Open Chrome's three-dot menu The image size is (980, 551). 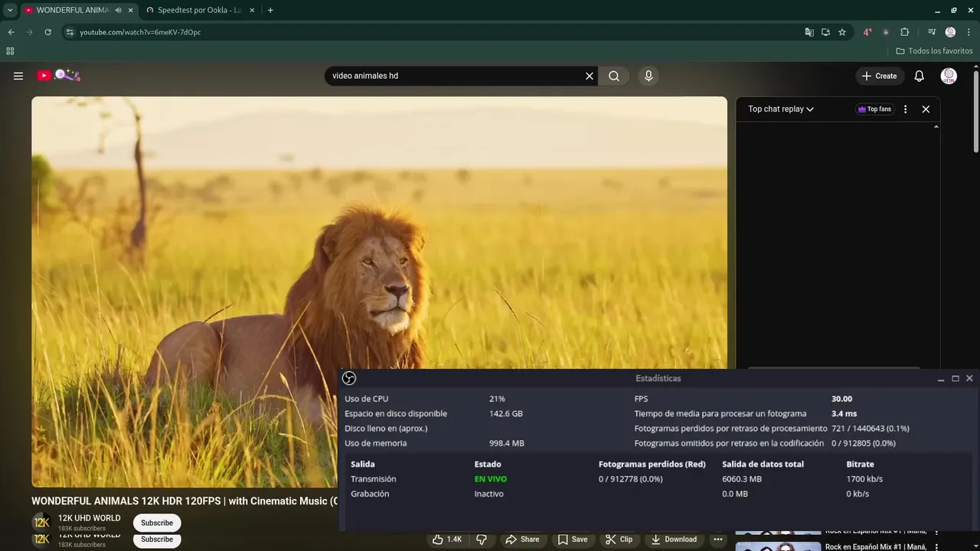click(969, 32)
